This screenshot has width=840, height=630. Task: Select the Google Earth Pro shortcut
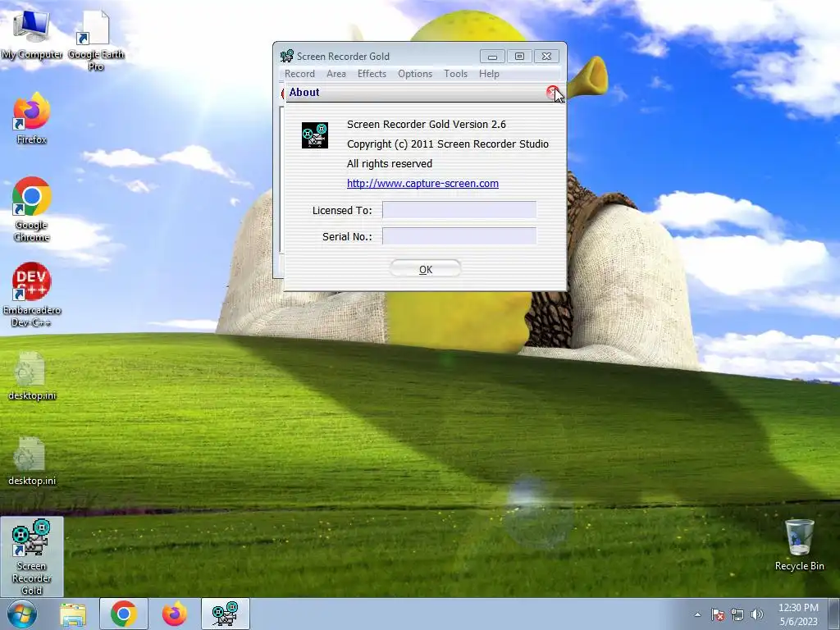(96, 42)
